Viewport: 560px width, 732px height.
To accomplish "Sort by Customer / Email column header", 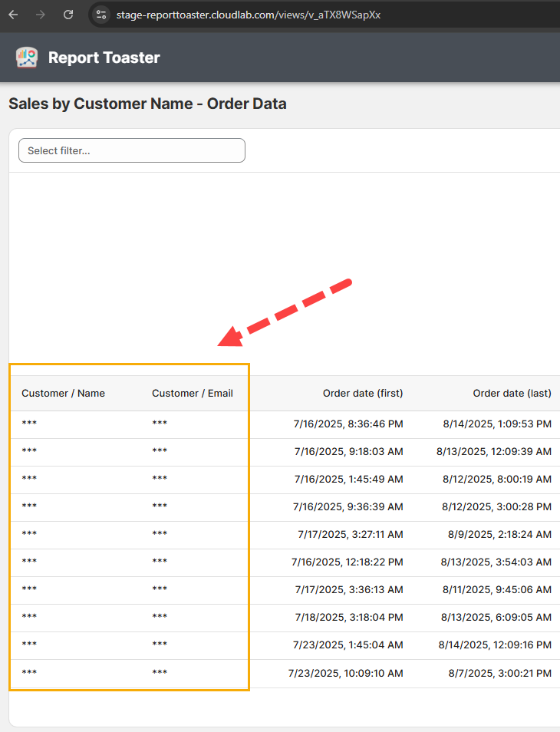I will pos(192,393).
